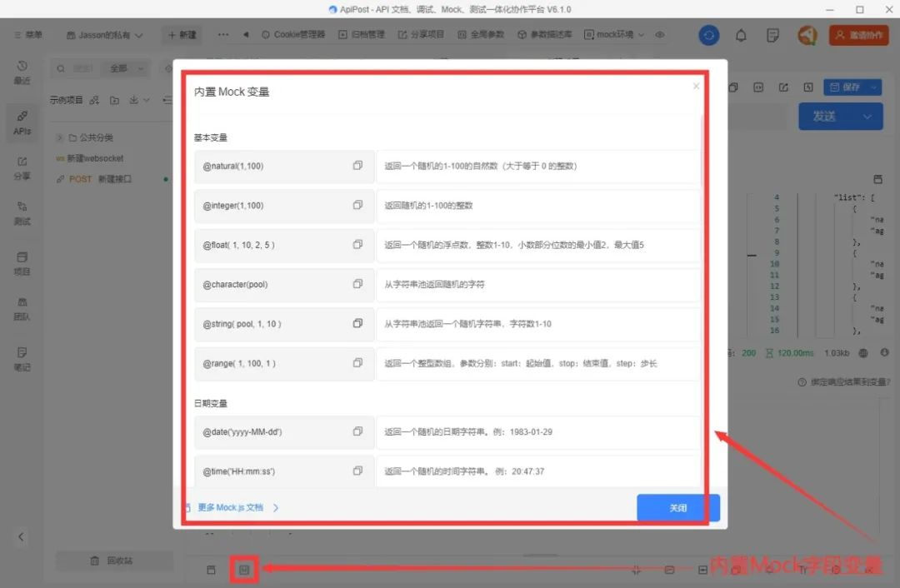Viewport: 900px width, 588px height.
Task: Close the 内置 Mock 变量 dialog with the X
Action: point(696,86)
